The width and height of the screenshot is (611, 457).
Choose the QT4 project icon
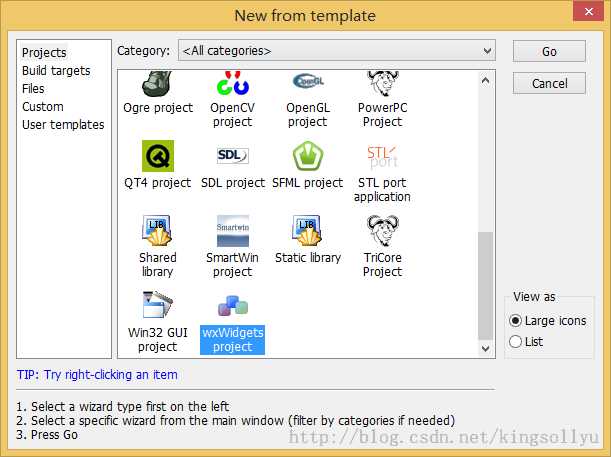tap(158, 156)
